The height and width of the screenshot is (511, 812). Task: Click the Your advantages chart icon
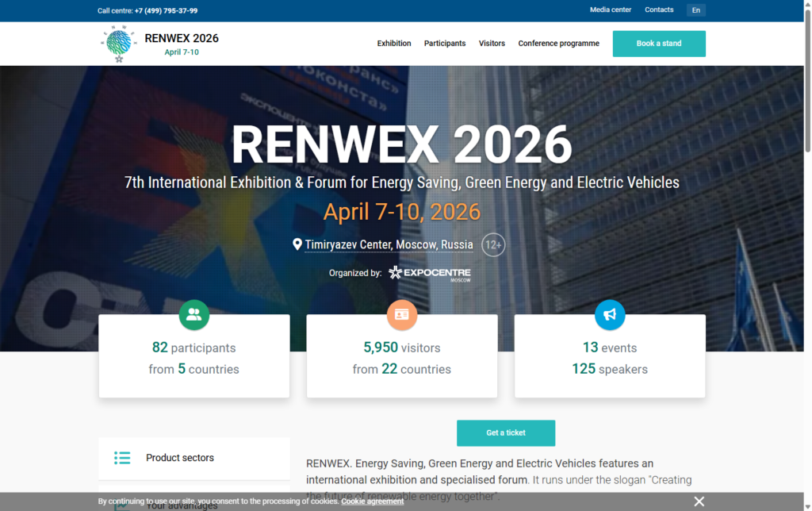[x=121, y=505]
